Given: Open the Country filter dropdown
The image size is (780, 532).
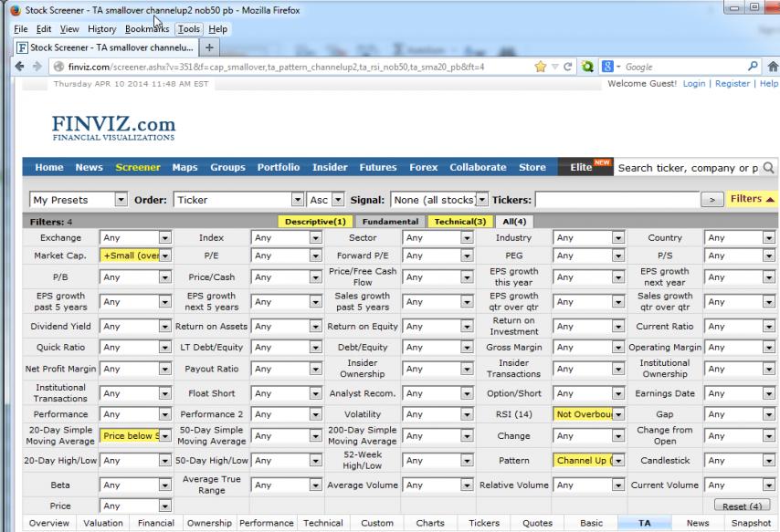Looking at the screenshot, I should 740,237.
